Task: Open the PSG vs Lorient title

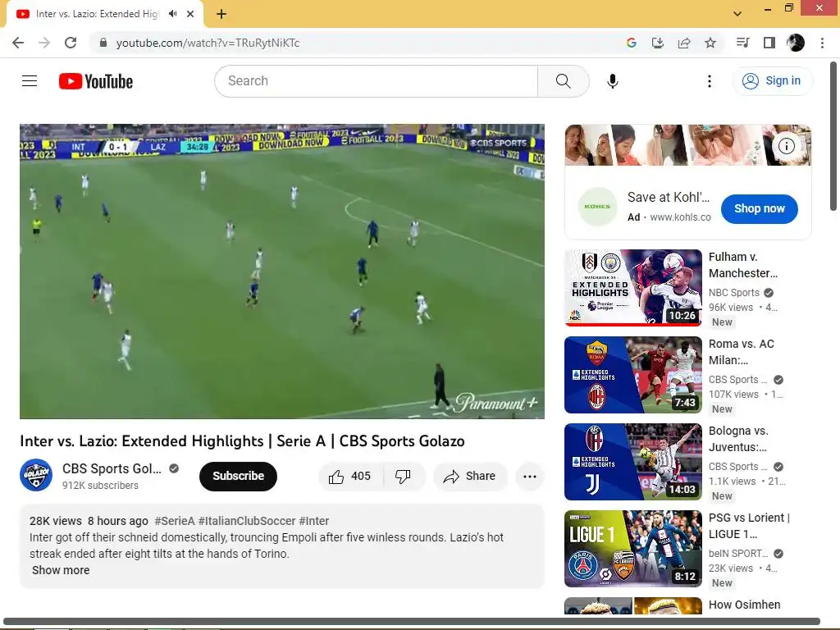Action: point(749,526)
